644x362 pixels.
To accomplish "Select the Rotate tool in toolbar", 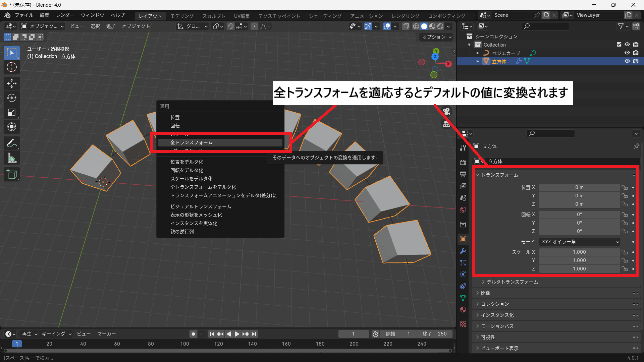I will [12, 98].
